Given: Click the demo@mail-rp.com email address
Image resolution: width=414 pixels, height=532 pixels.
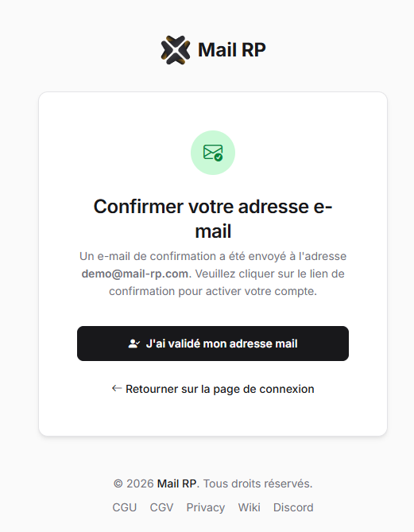Looking at the screenshot, I should (135, 274).
